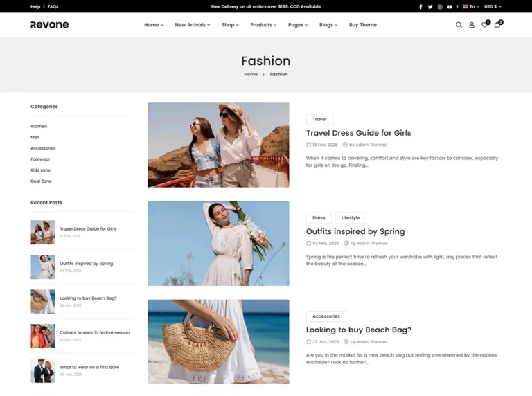Expand the Shop menu
The height and width of the screenshot is (396, 532).
point(230,25)
